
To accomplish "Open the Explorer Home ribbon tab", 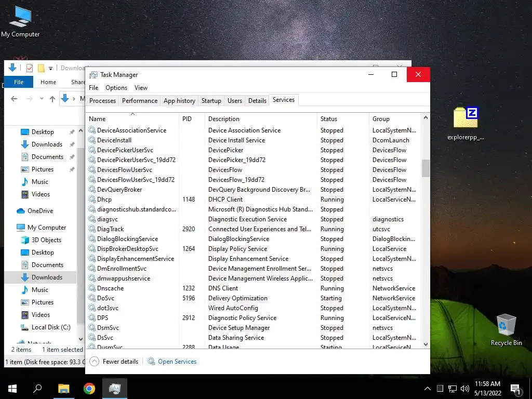I will 48,82.
